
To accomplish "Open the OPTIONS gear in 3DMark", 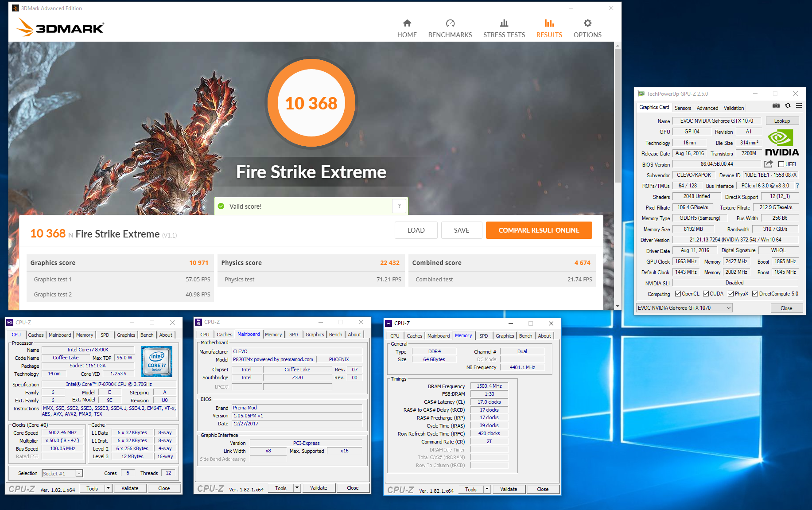I will (x=587, y=29).
